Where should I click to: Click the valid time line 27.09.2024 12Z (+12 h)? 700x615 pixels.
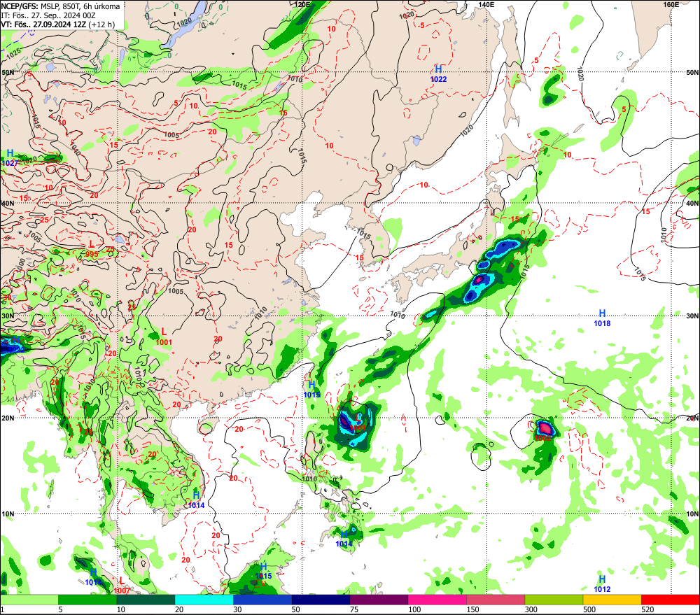point(57,24)
